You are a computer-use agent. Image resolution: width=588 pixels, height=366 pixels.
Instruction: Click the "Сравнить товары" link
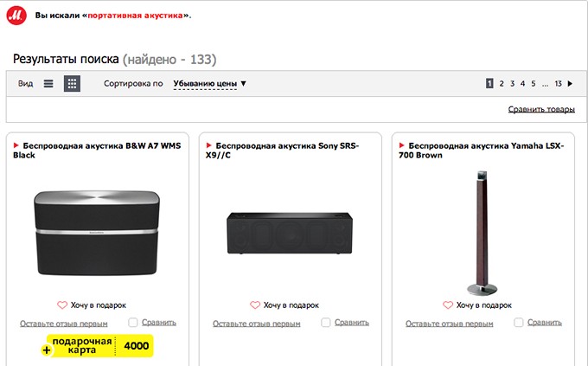click(541, 110)
